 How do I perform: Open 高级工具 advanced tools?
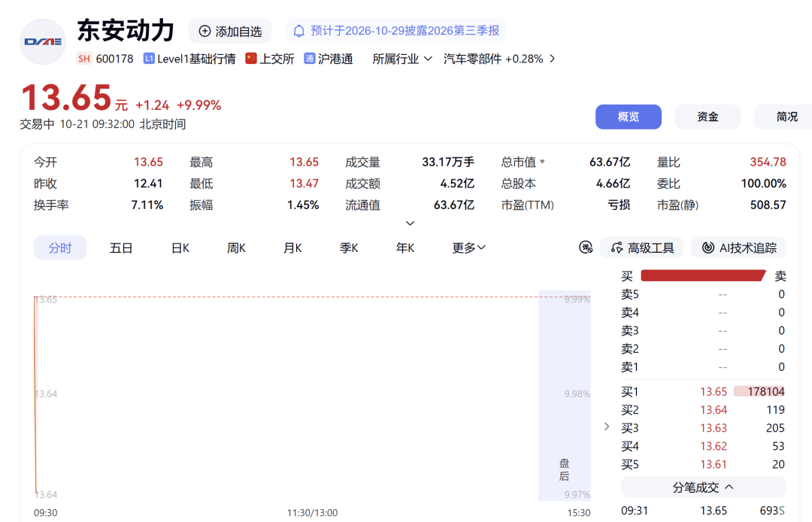[x=642, y=247]
